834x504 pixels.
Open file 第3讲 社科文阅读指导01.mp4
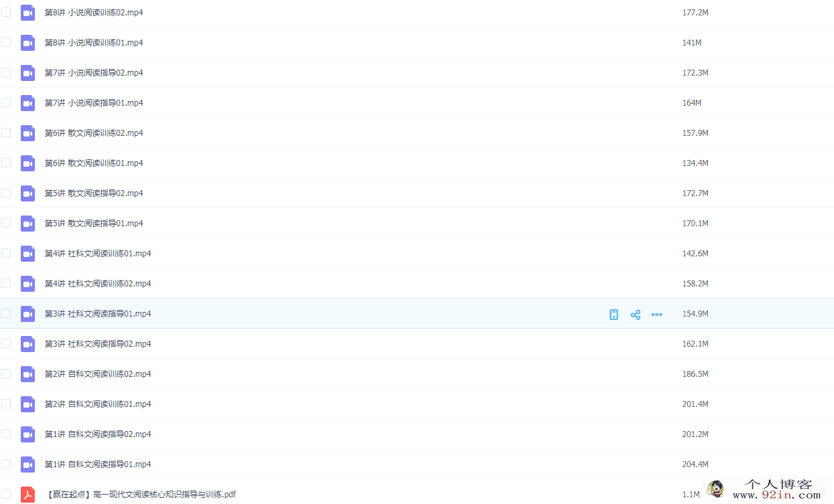click(98, 314)
